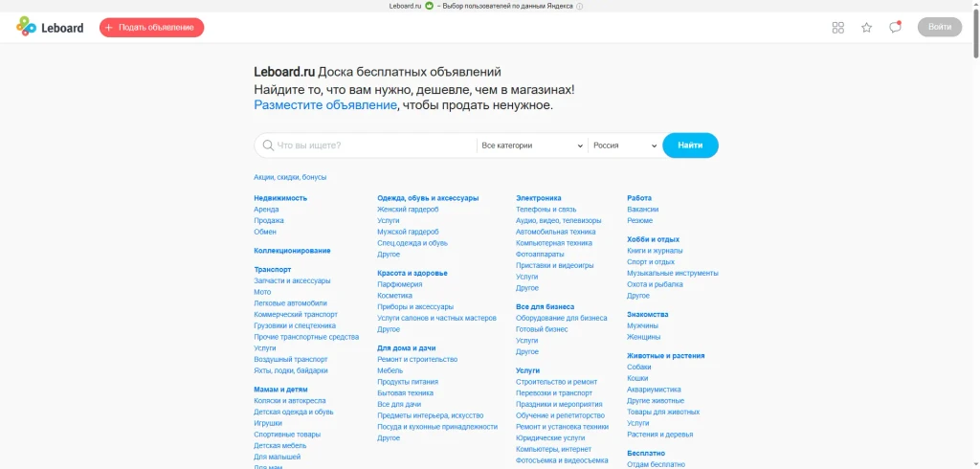
Task: Click Готовый бизнес
Action: (542, 329)
